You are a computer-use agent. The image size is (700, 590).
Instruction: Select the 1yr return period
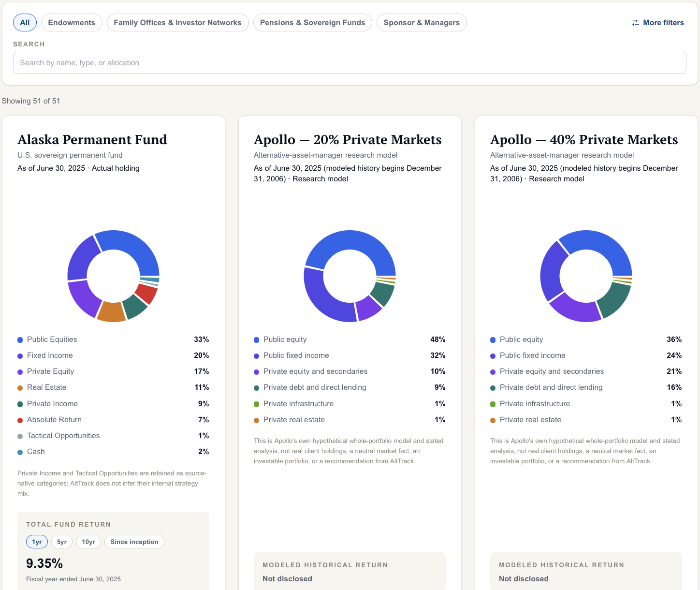click(x=37, y=542)
